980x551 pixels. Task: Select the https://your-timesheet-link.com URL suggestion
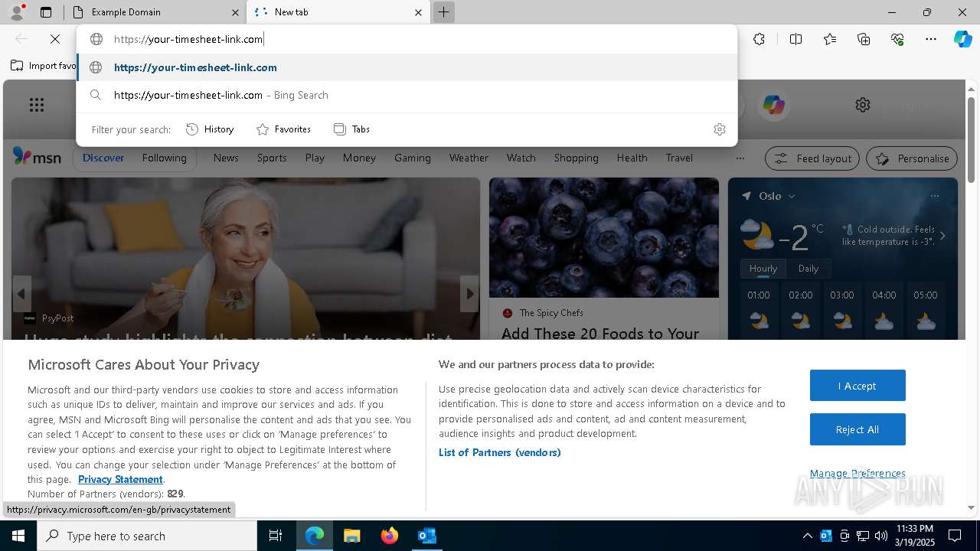tap(407, 67)
